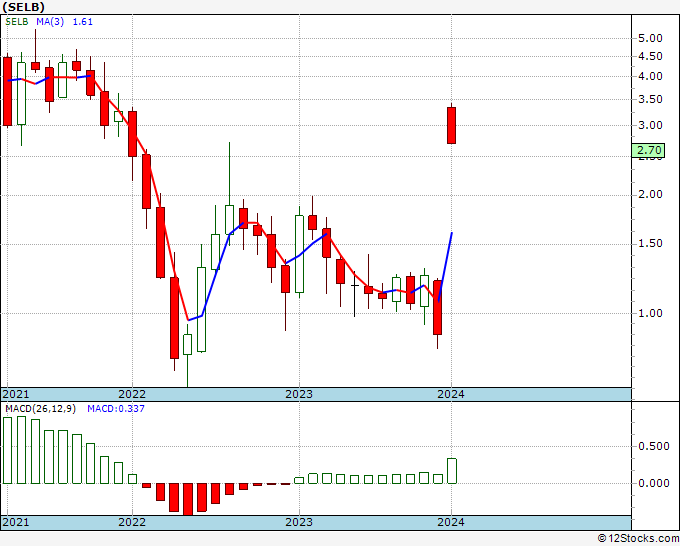Screen dimensions: 680x546
Task: Click the 1.50 price axis label
Action: [x=651, y=244]
